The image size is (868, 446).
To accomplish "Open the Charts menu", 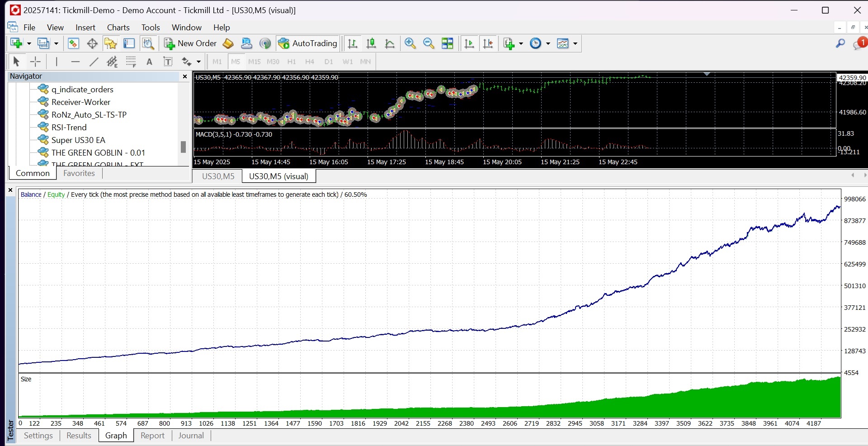I will [118, 28].
